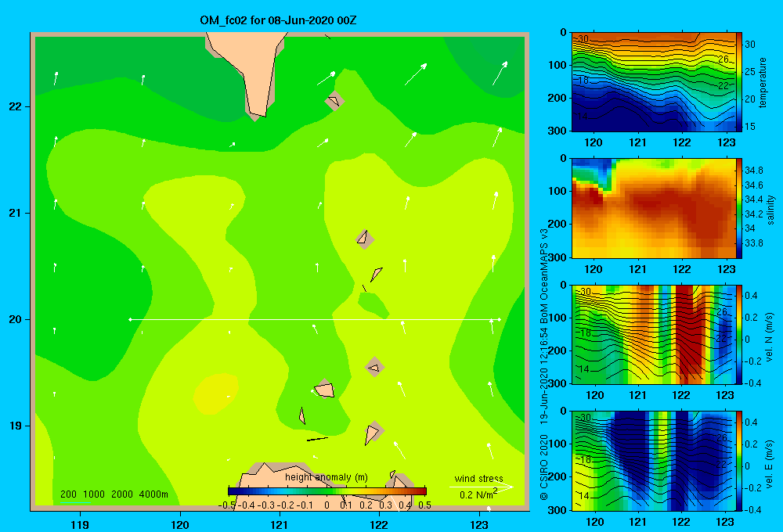Click the temperature colorbar beside the top section
This screenshot has width=783, height=532.
[x=739, y=82]
